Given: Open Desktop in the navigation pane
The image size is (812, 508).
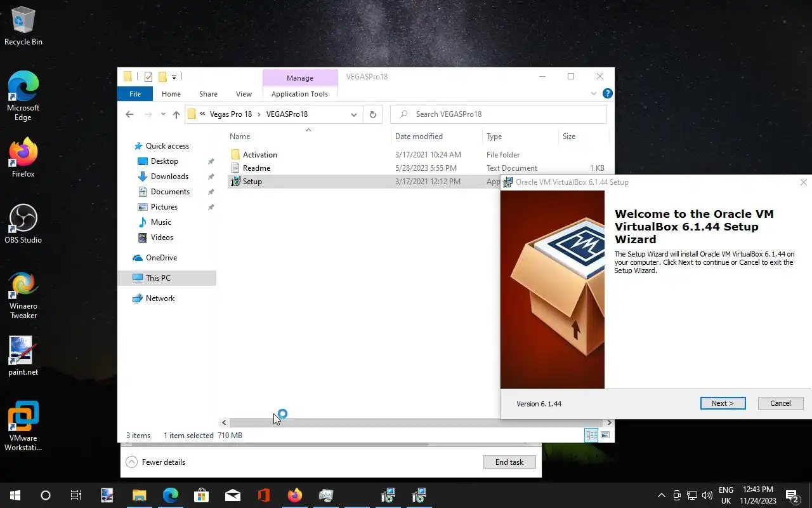Looking at the screenshot, I should point(164,161).
